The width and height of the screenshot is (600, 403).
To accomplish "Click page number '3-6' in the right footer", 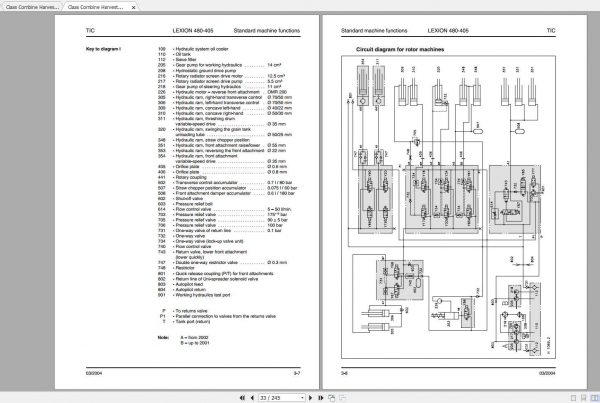I will pos(344,373).
